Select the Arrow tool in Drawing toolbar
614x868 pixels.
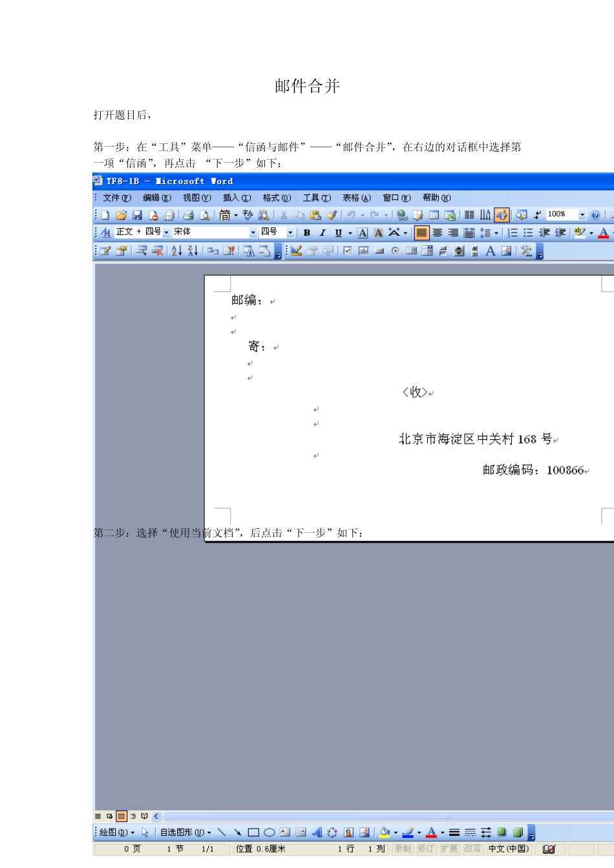point(237,832)
